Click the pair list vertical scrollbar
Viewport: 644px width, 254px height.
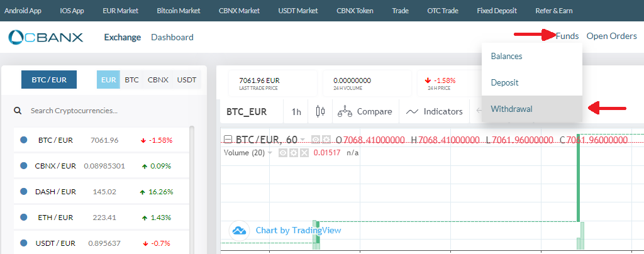(191, 189)
